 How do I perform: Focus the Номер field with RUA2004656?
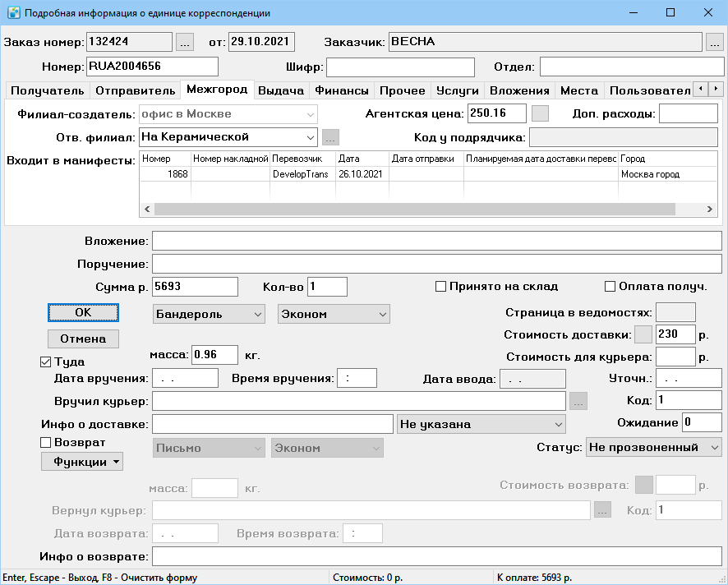(152, 67)
